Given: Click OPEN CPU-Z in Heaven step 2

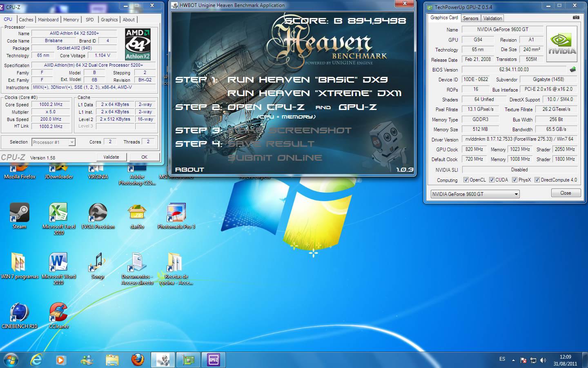Looking at the screenshot, I should [266, 107].
